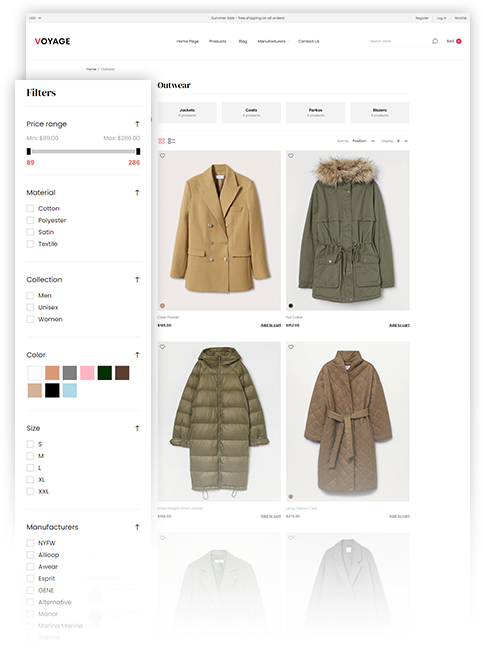Check size M filter
The image size is (483, 648).
(x=30, y=456)
